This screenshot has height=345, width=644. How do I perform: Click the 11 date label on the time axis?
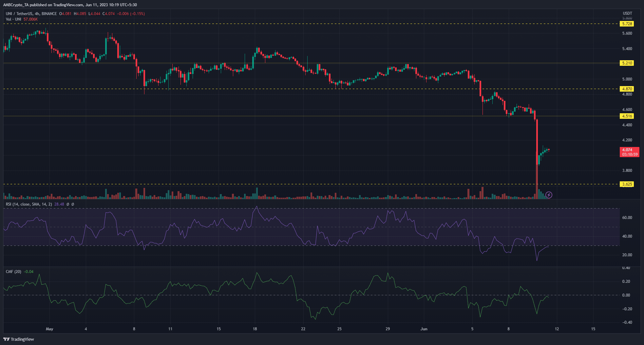click(170, 329)
